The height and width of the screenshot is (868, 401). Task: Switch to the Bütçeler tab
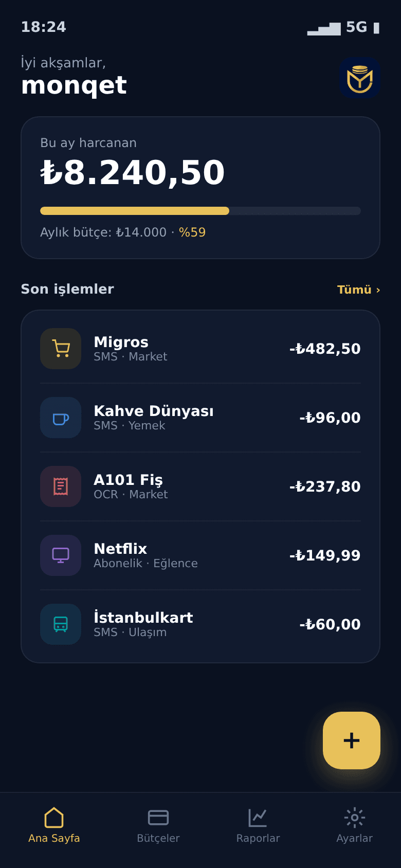click(158, 826)
